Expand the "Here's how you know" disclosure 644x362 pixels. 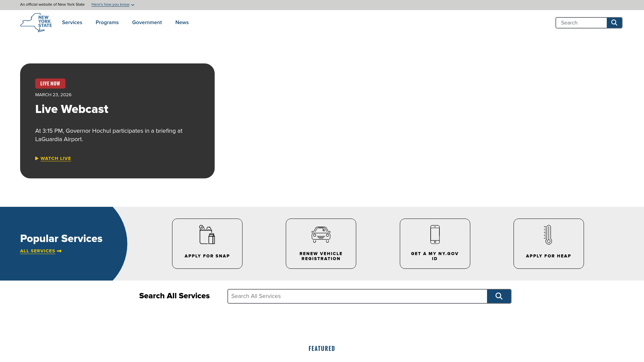[x=113, y=5]
